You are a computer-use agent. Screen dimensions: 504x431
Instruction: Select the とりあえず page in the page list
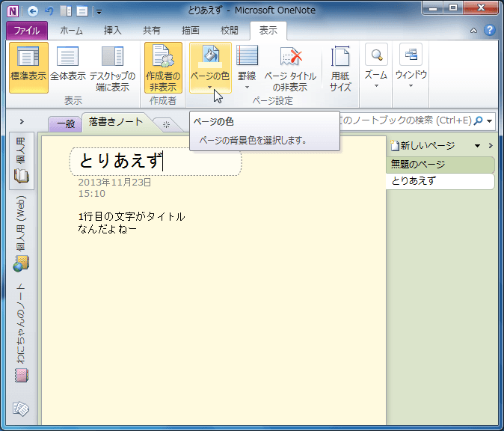[x=440, y=181]
